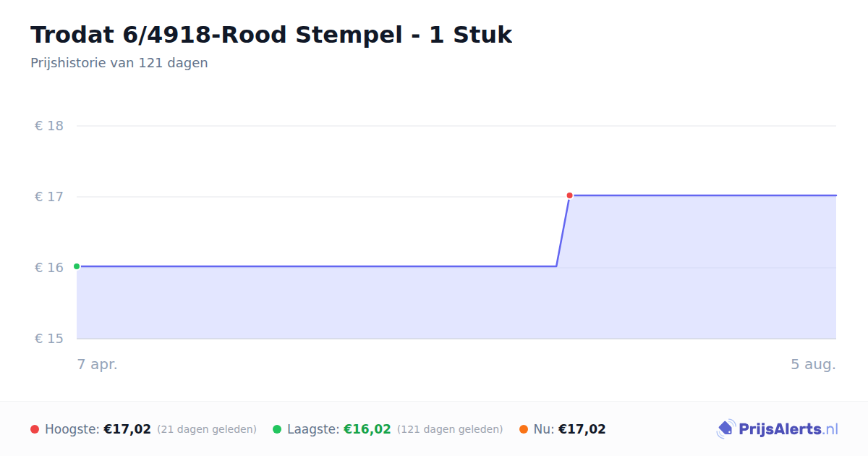Click the € 16 y-axis label
868x456 pixels.
[49, 268]
